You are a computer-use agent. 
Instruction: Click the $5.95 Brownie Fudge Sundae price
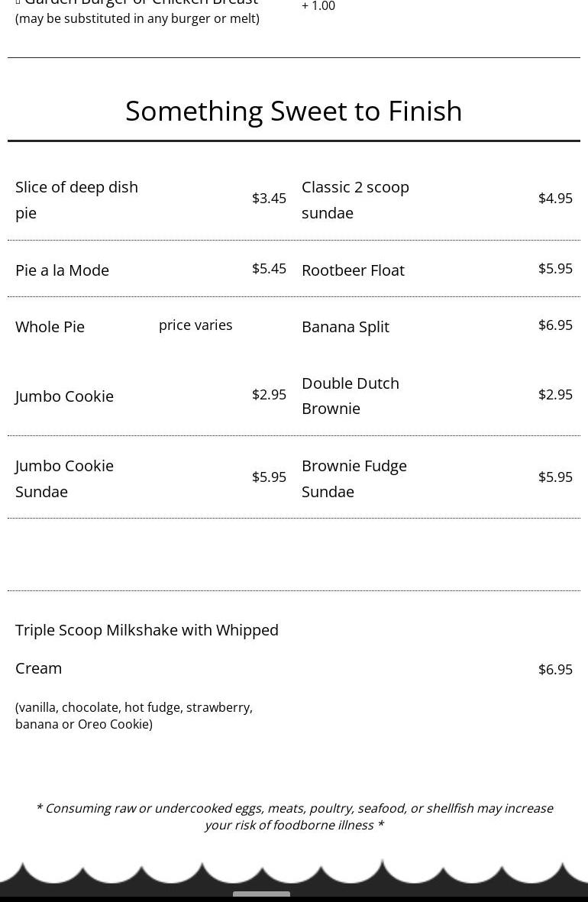click(555, 477)
